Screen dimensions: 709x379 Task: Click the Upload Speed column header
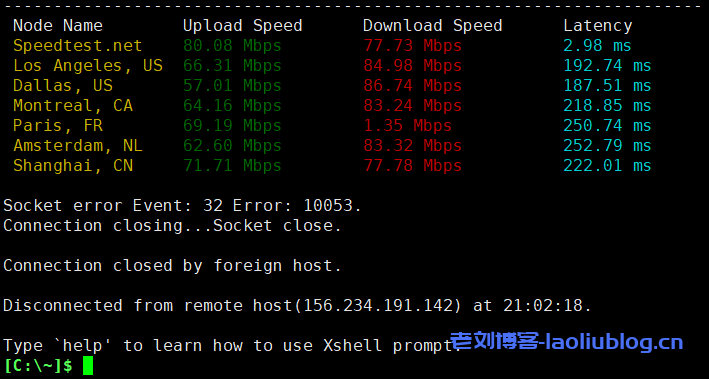[242, 26]
